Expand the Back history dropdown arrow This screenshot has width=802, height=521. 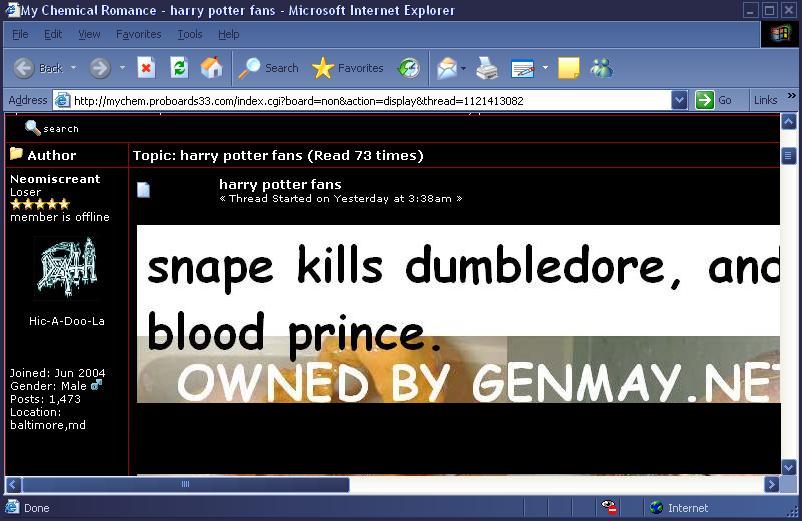tap(73, 68)
